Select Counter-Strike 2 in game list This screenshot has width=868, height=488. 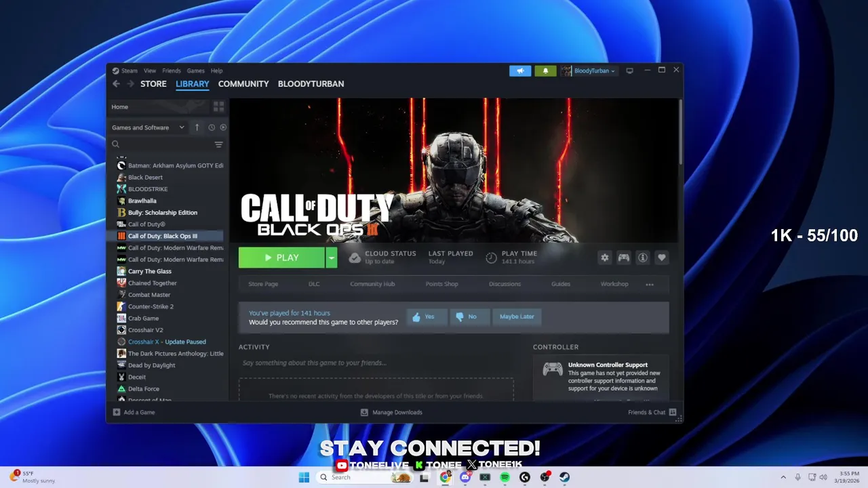coord(170,306)
